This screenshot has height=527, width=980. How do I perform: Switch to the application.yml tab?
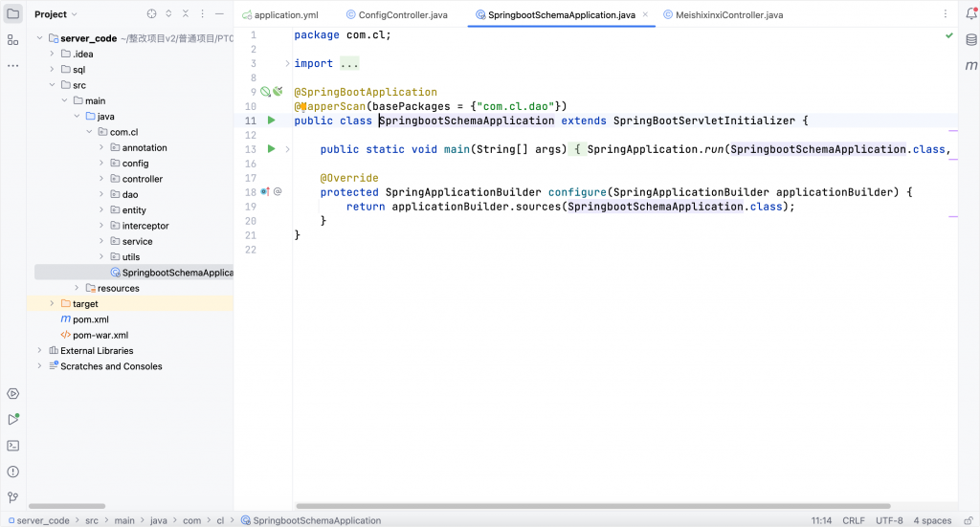point(285,15)
